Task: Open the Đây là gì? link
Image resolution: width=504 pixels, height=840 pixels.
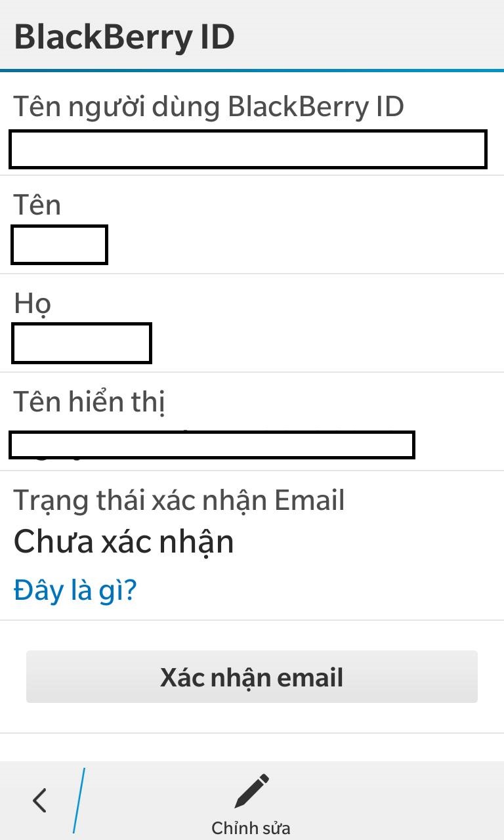Action: click(75, 591)
